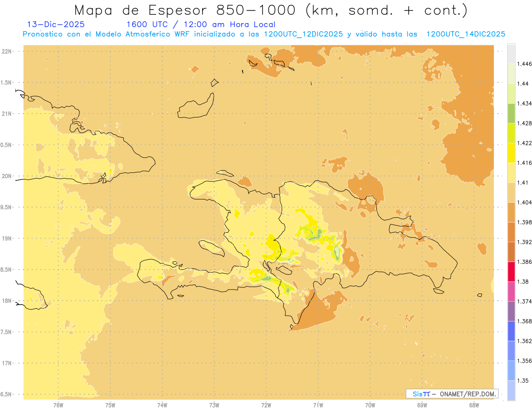Click the legend value 1.398
Image resolution: width=532 pixels, height=411 pixels.
pyautogui.click(x=524, y=222)
